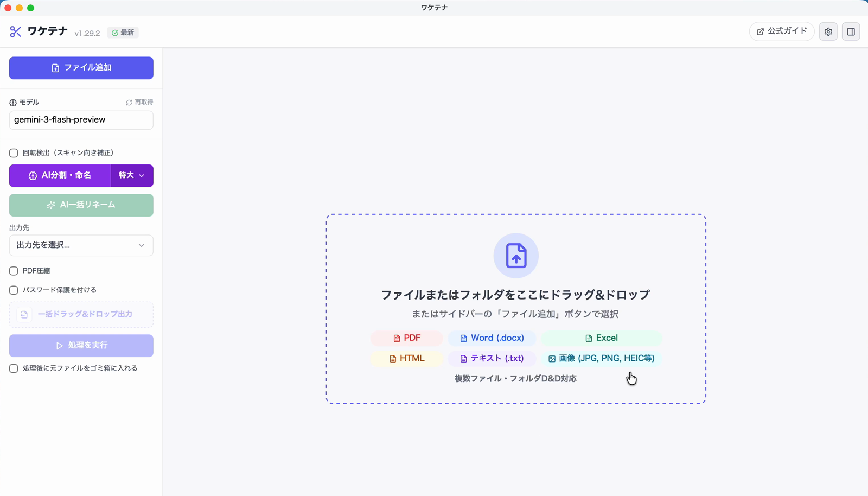Click the green window fullscreen button
Viewport: 868px width, 496px height.
[31, 8]
